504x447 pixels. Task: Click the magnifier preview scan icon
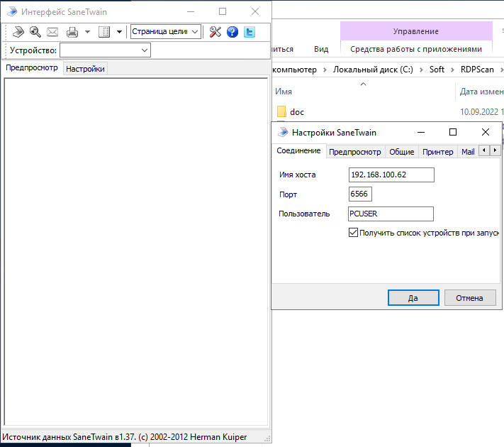tap(35, 32)
